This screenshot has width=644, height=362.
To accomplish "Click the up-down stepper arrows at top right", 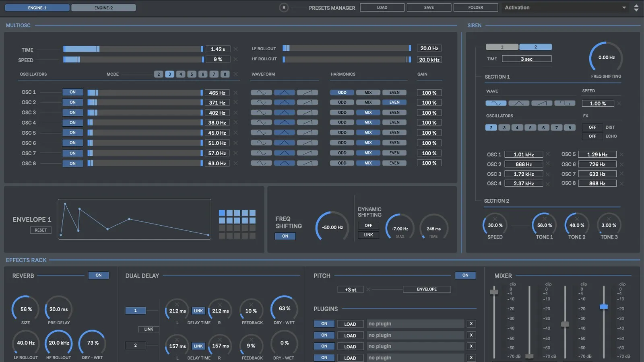I will pos(636,8).
